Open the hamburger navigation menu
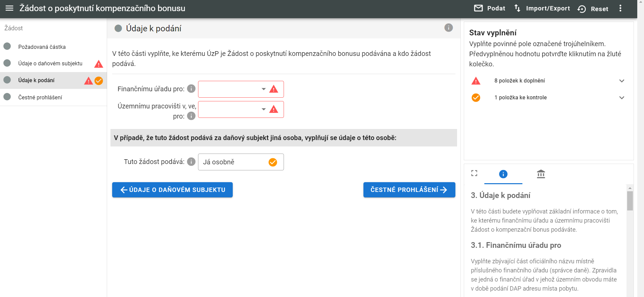 click(9, 8)
